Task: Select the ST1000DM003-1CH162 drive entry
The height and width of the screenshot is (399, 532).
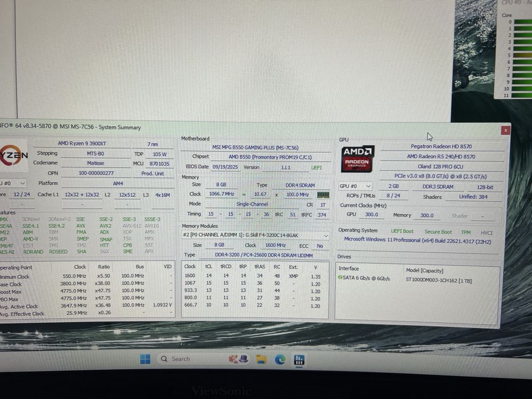Action: (x=438, y=280)
